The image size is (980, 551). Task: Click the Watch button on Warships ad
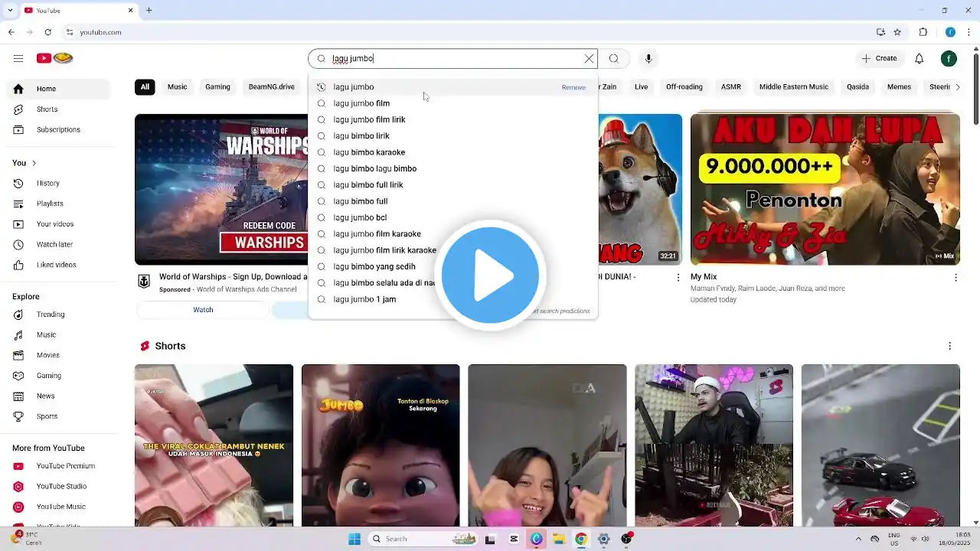(203, 310)
